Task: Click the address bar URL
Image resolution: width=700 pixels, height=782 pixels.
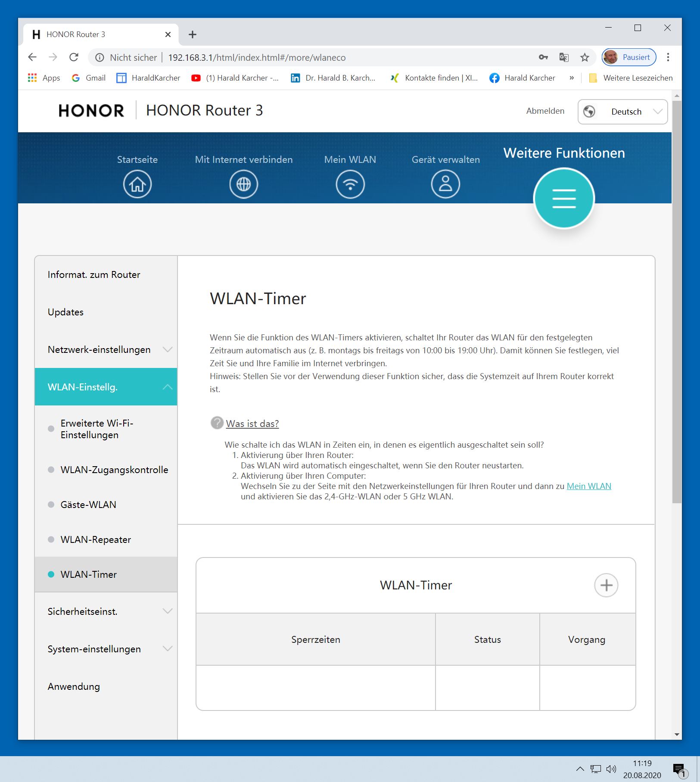Action: pos(257,57)
